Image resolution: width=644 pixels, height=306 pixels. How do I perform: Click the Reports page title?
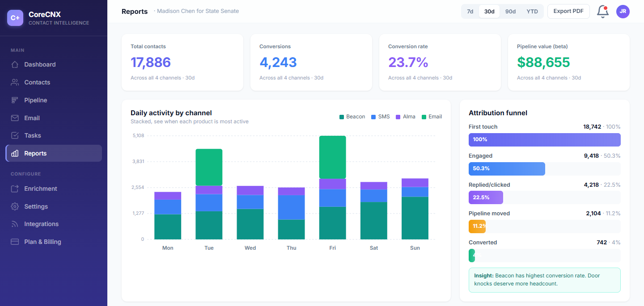click(x=135, y=12)
